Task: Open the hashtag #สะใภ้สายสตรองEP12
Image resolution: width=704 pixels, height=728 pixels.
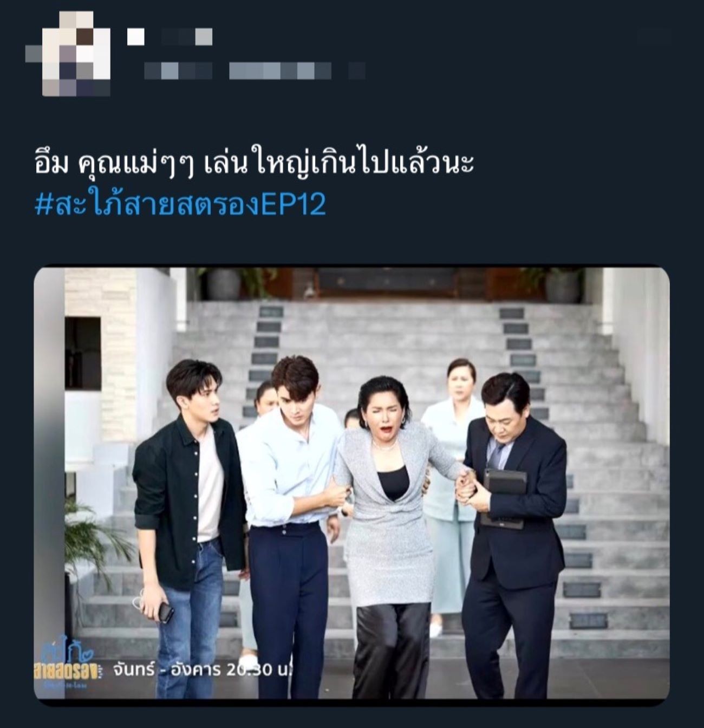Action: click(x=180, y=205)
